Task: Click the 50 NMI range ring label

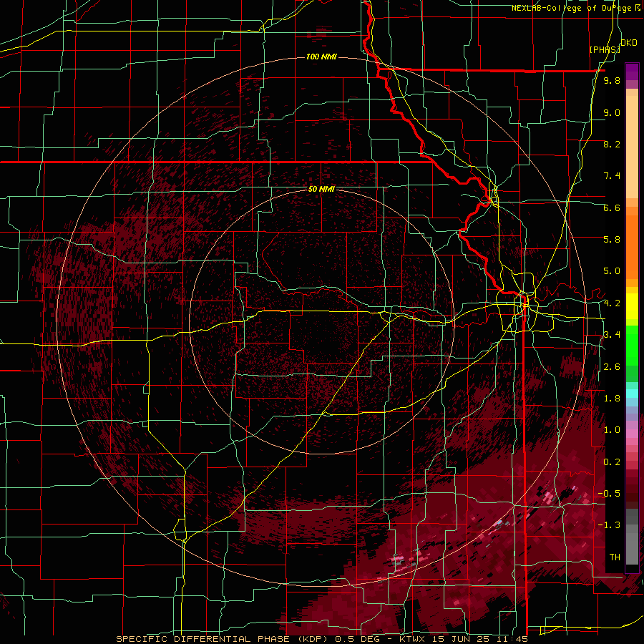Action: tap(321, 189)
